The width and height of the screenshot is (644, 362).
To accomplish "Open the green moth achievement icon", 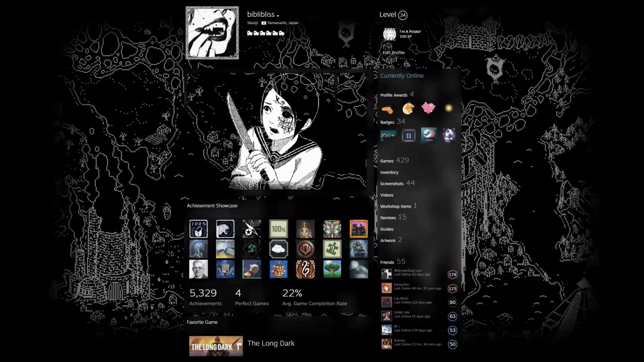I will 332,229.
